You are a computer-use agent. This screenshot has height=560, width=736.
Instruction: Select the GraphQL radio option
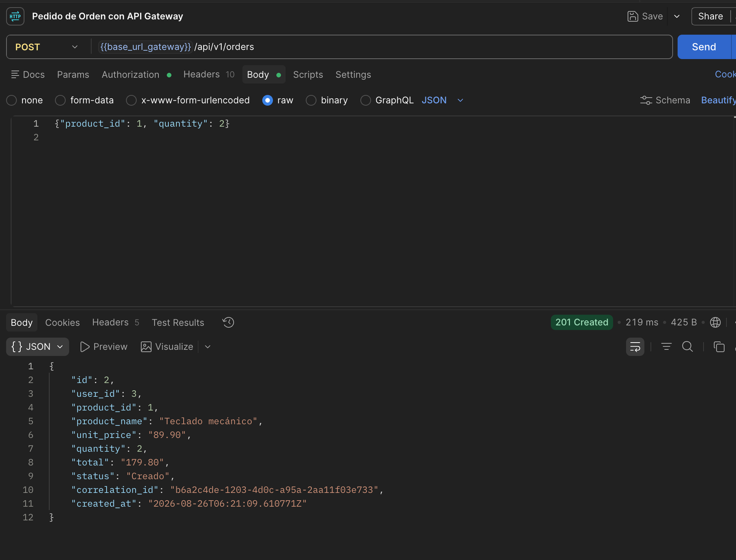click(366, 100)
